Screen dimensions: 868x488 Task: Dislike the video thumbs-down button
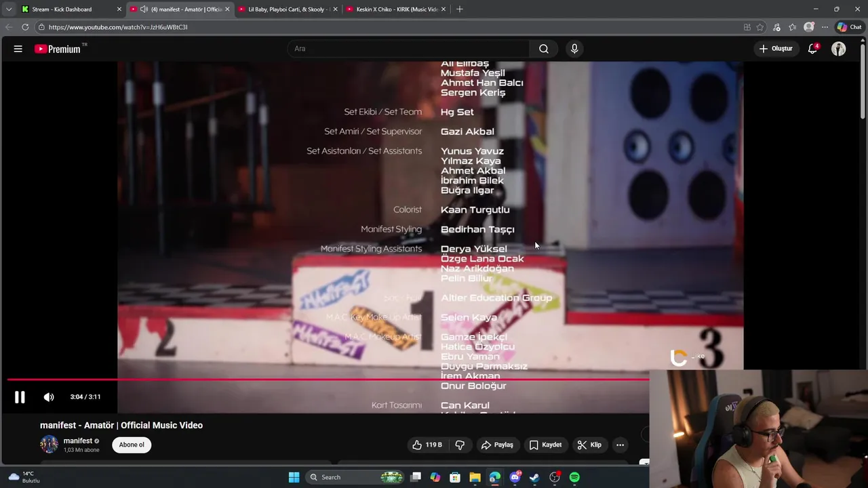[460, 445]
